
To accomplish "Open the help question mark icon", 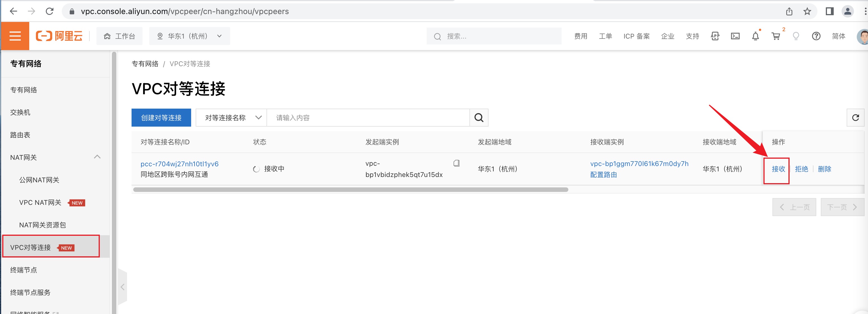I will 816,36.
